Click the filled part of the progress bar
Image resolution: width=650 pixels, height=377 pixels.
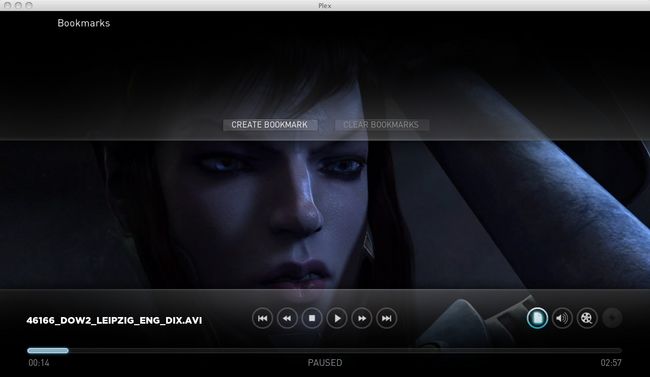click(48, 351)
